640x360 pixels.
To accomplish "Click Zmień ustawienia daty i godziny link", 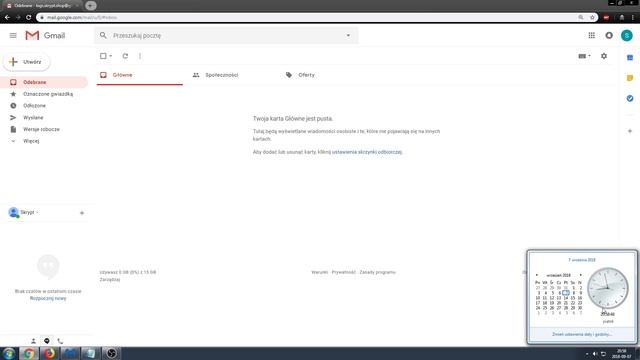I will click(582, 334).
